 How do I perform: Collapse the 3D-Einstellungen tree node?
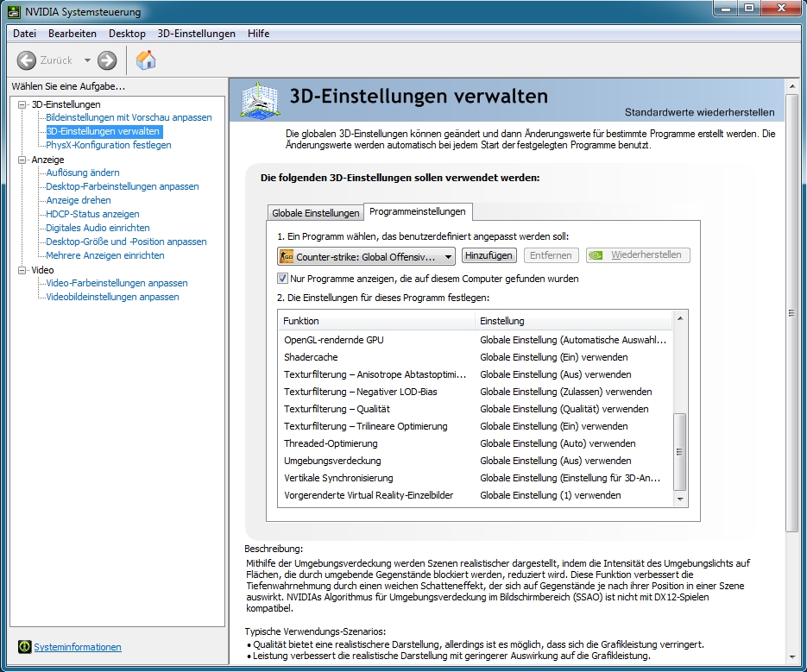(x=22, y=104)
